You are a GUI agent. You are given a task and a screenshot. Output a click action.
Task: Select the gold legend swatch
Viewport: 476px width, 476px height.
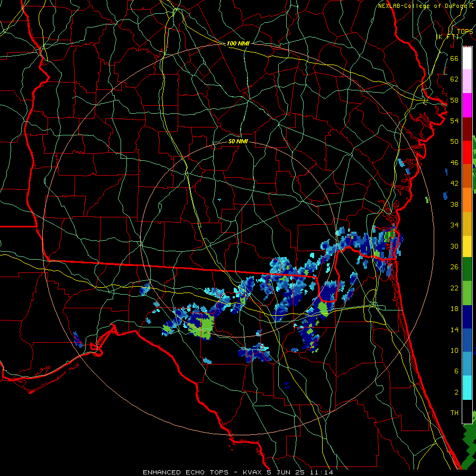(467, 224)
